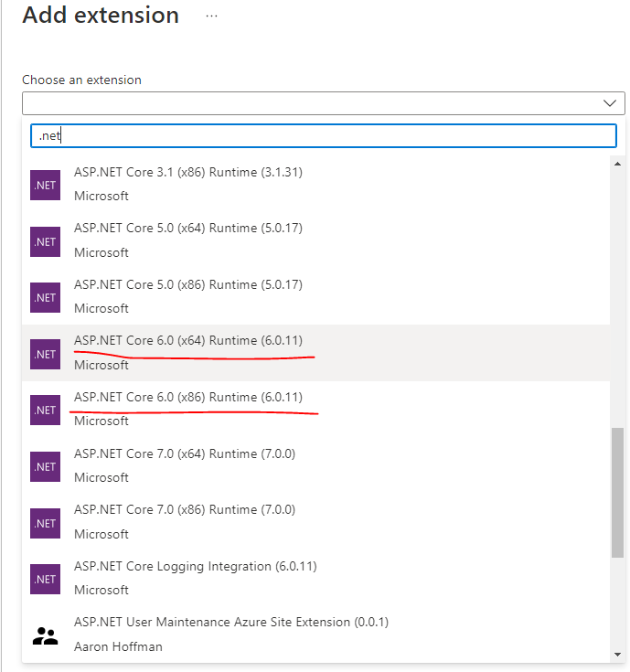Screen dimensions: 630x672
Task: Click .NET icon of ASP.NET Core 5.0 (x64) Runtime
Action: [45, 241]
